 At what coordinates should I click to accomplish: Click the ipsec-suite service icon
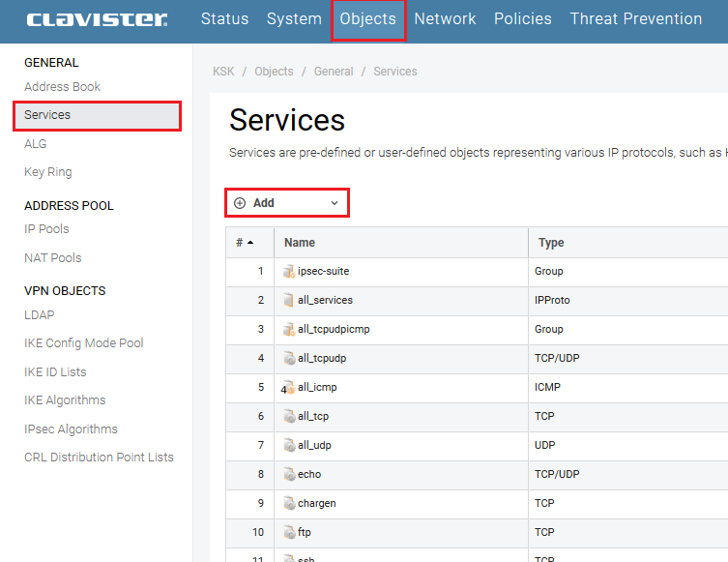click(x=289, y=272)
